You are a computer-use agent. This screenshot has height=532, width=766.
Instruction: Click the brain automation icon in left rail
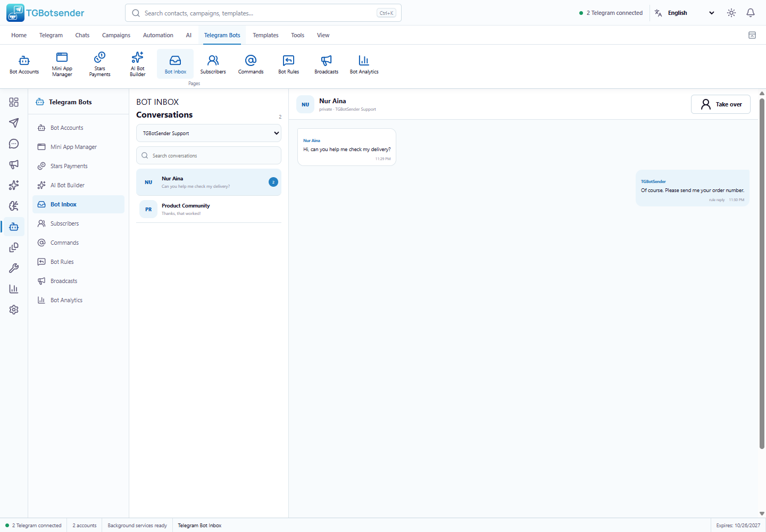pos(14,206)
